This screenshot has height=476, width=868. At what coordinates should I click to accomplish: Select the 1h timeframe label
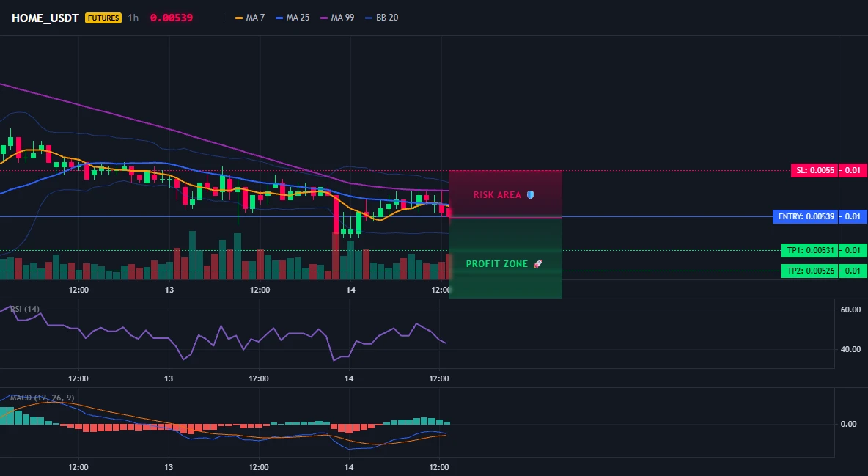(133, 18)
